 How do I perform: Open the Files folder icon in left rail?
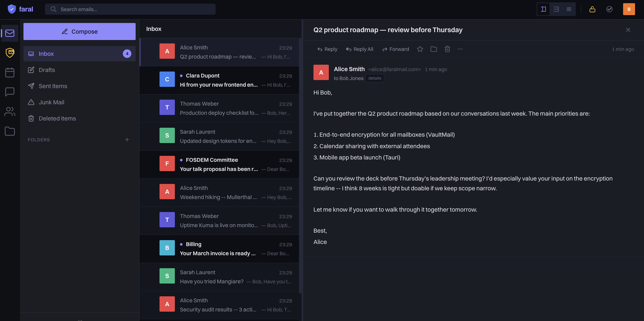10,131
